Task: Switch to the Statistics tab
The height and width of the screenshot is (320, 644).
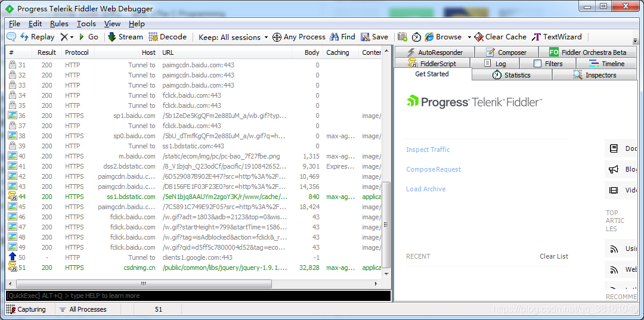Action: 512,75
